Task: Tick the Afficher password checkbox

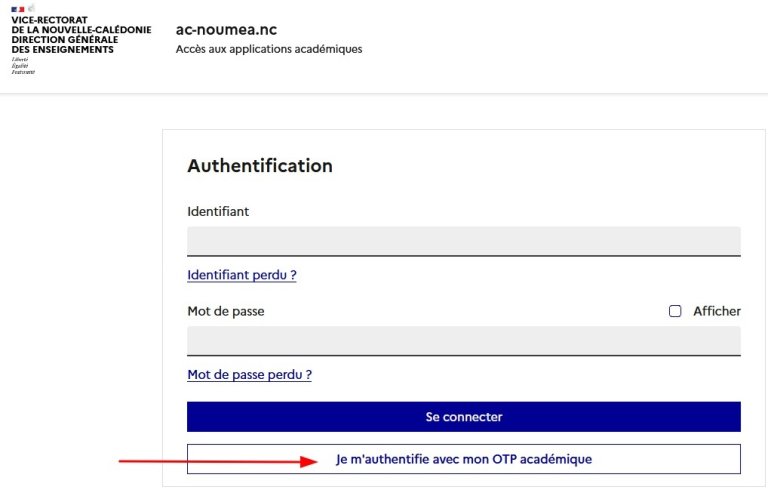Action: (x=675, y=311)
